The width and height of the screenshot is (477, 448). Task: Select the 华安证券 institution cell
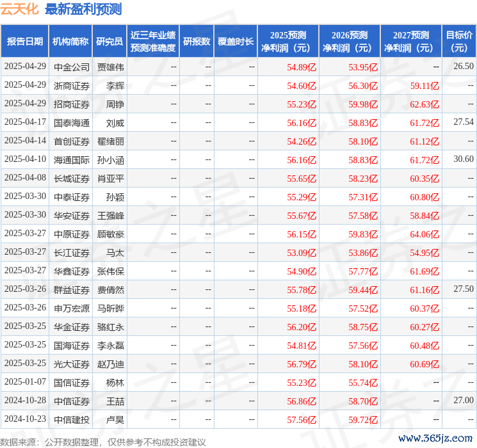click(x=72, y=216)
